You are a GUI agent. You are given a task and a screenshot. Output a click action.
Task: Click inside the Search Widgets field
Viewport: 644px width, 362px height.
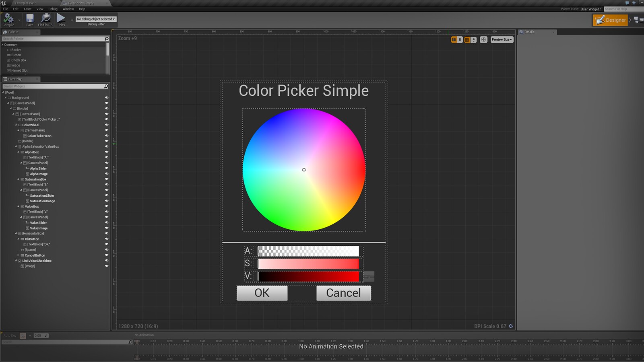point(52,86)
